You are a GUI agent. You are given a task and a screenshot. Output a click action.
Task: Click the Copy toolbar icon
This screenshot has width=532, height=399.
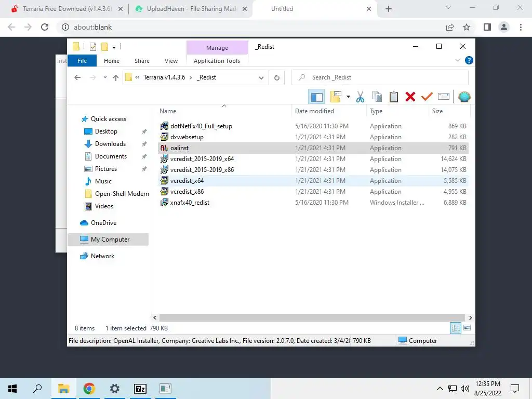[x=377, y=97]
